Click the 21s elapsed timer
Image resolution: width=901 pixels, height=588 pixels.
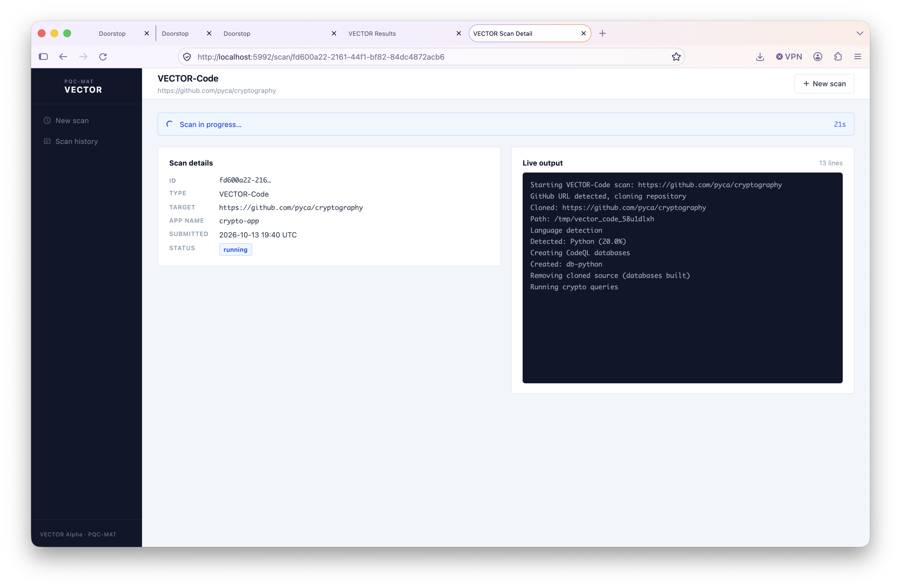(840, 124)
